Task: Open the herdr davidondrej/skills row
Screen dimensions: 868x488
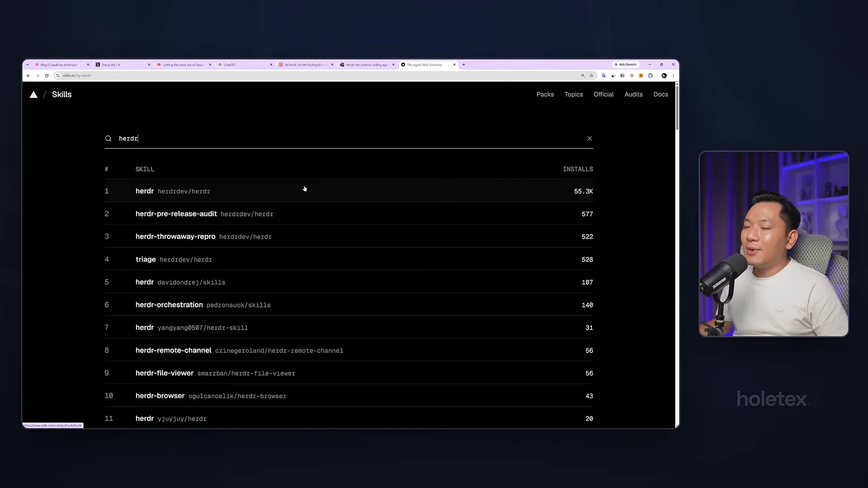Action: coord(349,282)
